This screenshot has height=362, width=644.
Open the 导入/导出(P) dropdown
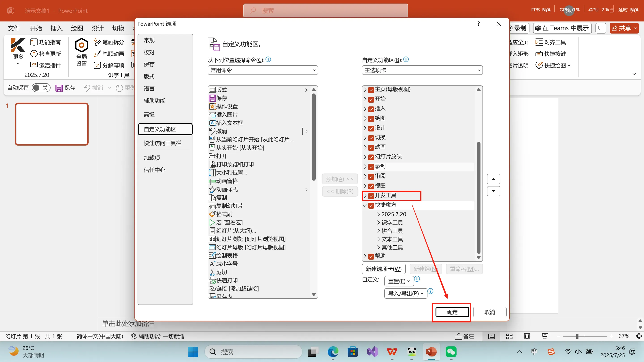(406, 293)
